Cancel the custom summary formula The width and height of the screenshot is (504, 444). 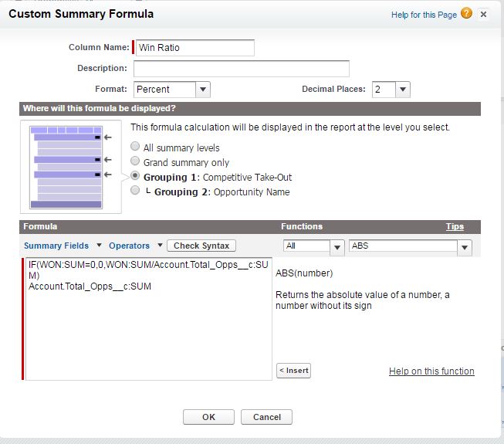[266, 417]
